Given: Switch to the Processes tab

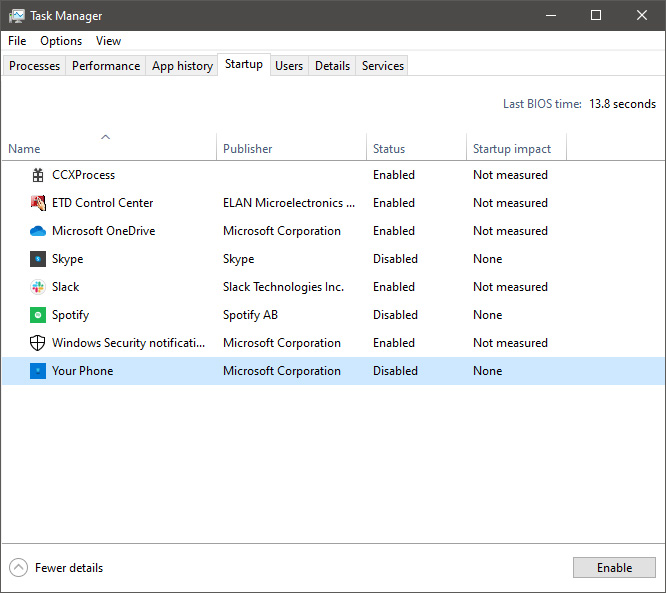Looking at the screenshot, I should 34,66.
